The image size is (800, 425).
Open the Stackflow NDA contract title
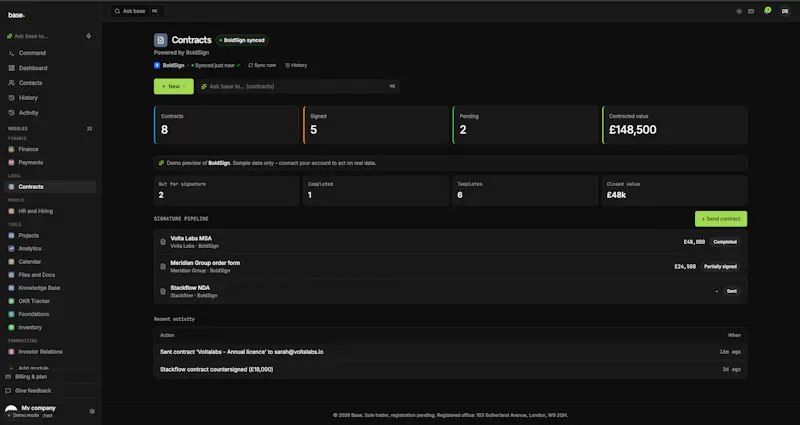pos(190,288)
